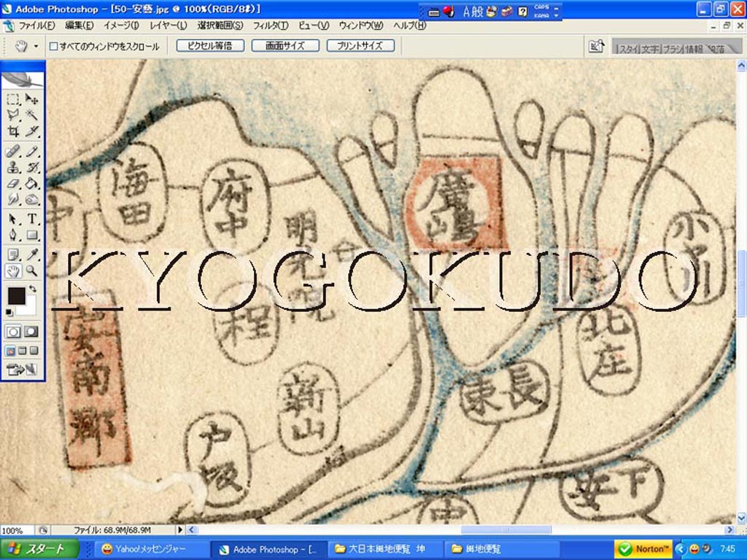Switch to Standard Screen mode
Viewport: 747px width, 560px height.
10,351
